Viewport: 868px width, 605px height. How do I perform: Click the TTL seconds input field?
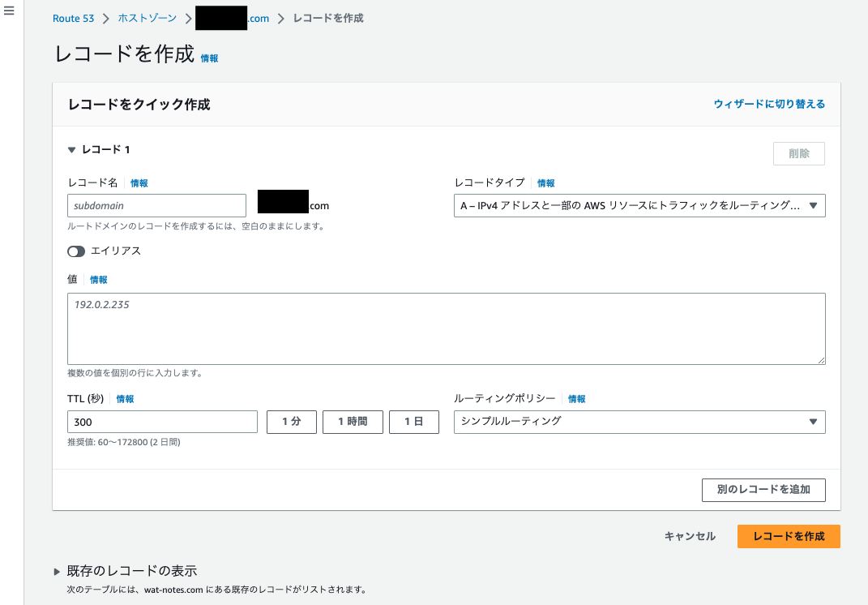(x=162, y=422)
